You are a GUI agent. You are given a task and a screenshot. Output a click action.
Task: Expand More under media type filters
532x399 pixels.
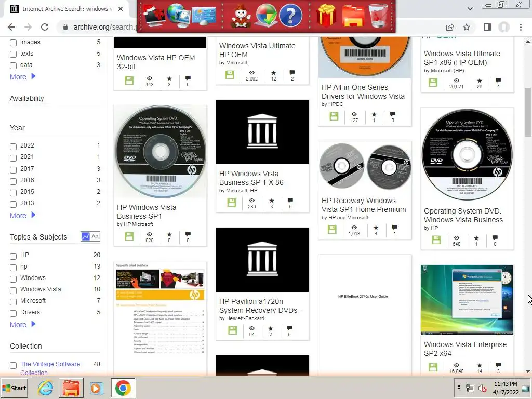click(x=22, y=77)
